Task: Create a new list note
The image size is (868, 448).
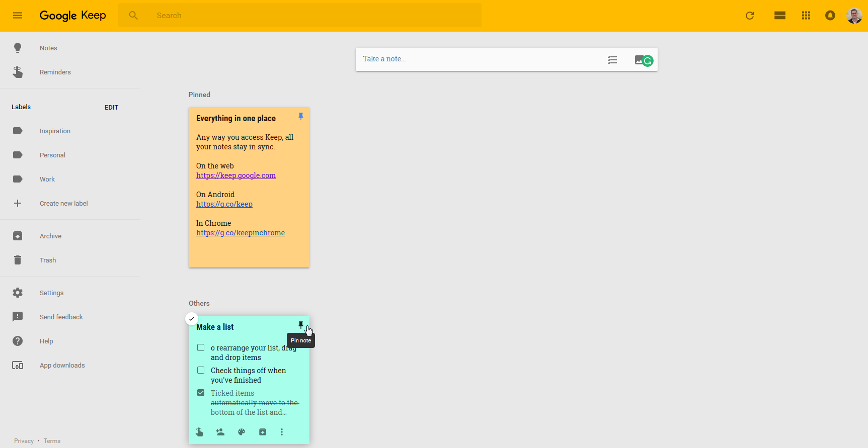Action: click(x=612, y=60)
